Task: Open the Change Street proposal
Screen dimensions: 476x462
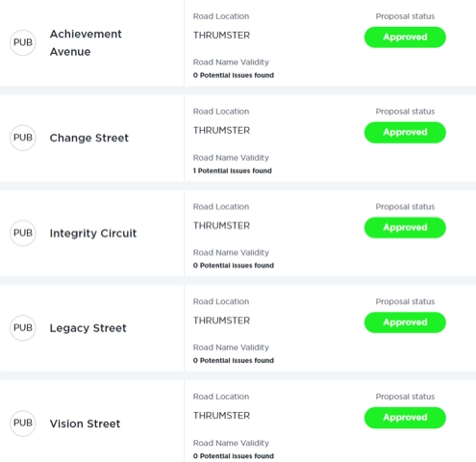Action: click(x=89, y=138)
